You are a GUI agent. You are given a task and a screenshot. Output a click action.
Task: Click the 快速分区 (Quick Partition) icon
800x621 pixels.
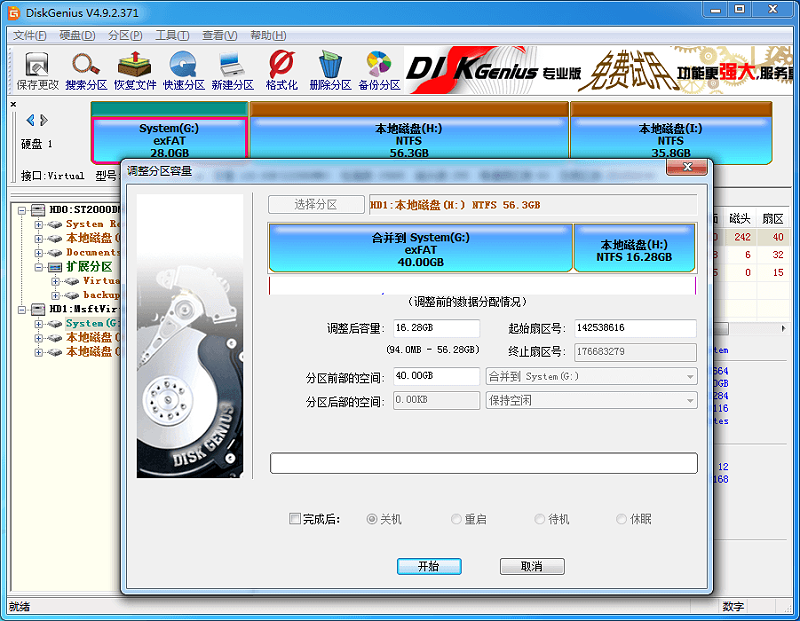(x=181, y=68)
